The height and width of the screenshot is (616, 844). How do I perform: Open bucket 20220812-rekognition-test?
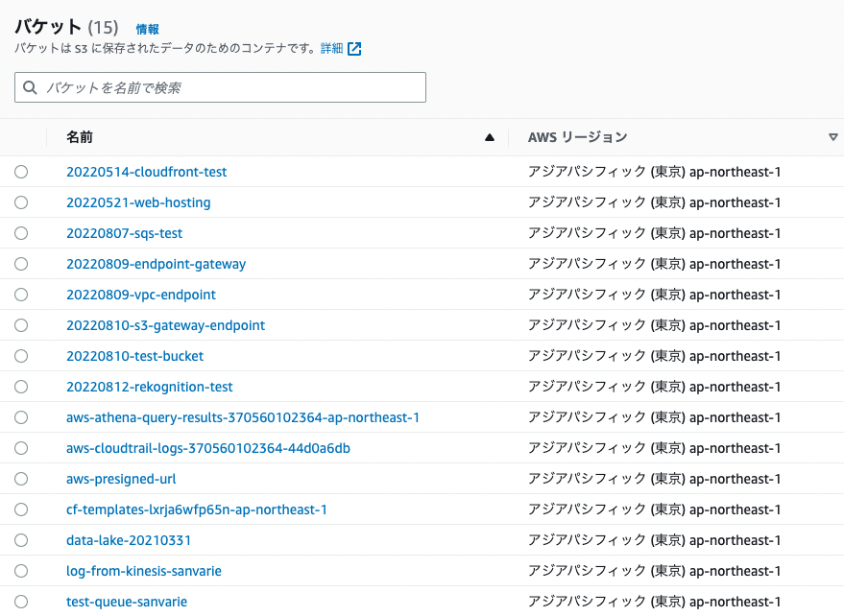150,387
